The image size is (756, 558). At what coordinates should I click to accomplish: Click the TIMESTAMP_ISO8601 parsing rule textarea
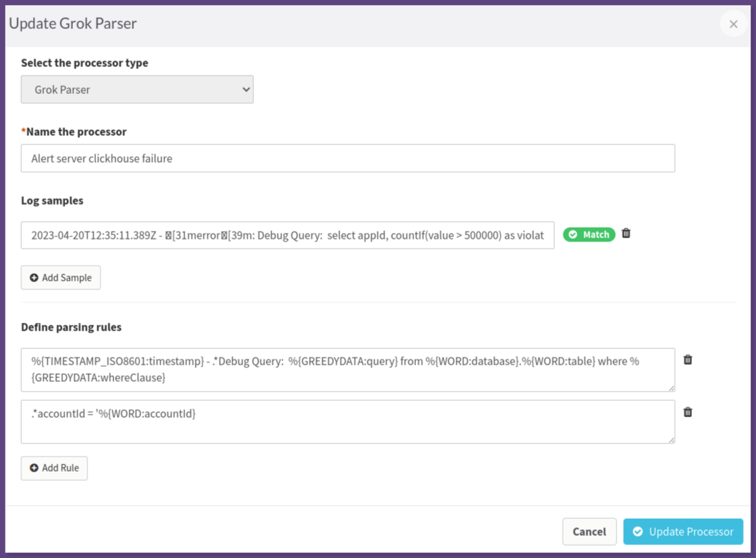coord(348,370)
